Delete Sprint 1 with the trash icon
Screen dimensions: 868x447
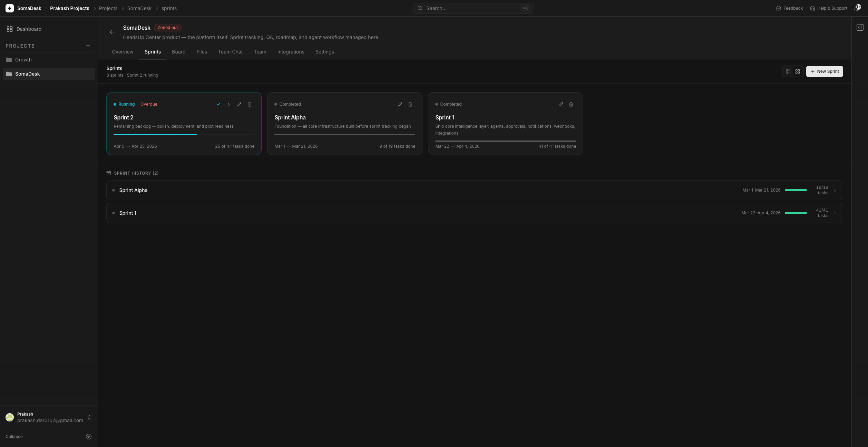pyautogui.click(x=571, y=104)
